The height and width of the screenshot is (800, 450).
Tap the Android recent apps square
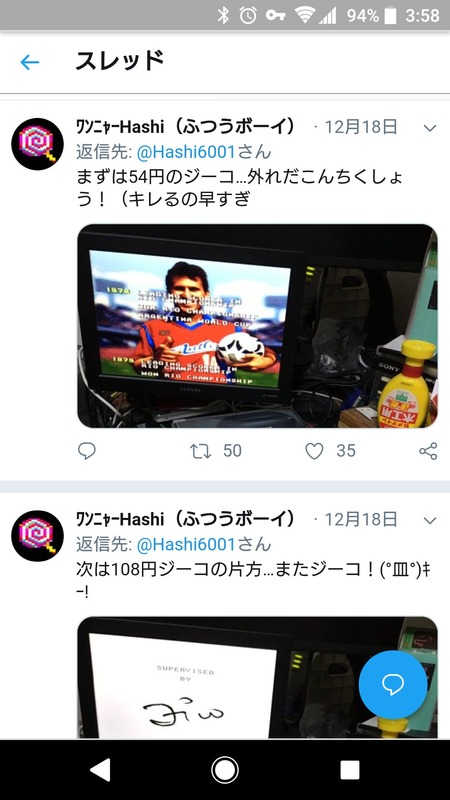[349, 769]
